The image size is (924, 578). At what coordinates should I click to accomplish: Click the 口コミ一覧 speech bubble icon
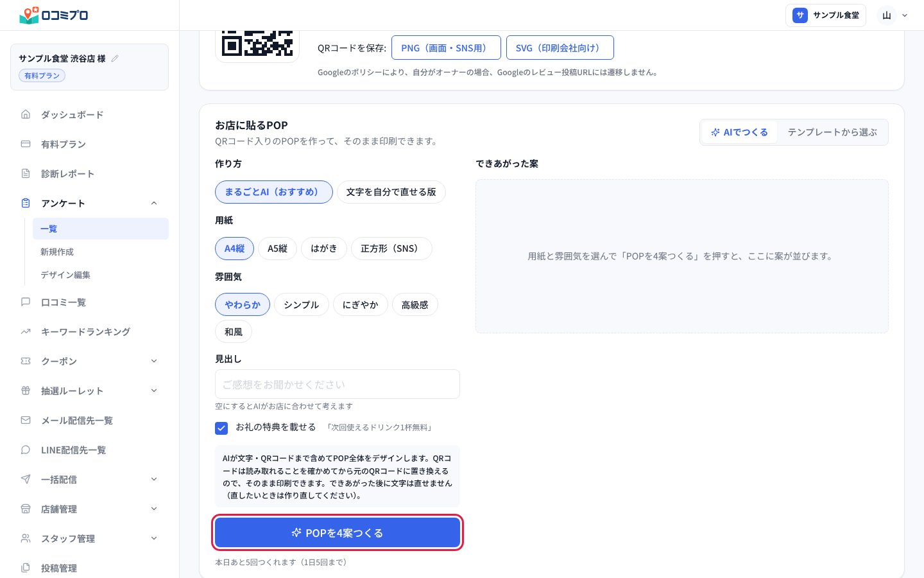pyautogui.click(x=26, y=302)
